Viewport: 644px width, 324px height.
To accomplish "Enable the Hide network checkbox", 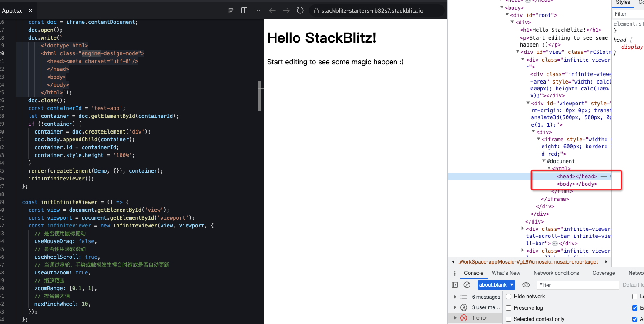I will (x=508, y=296).
